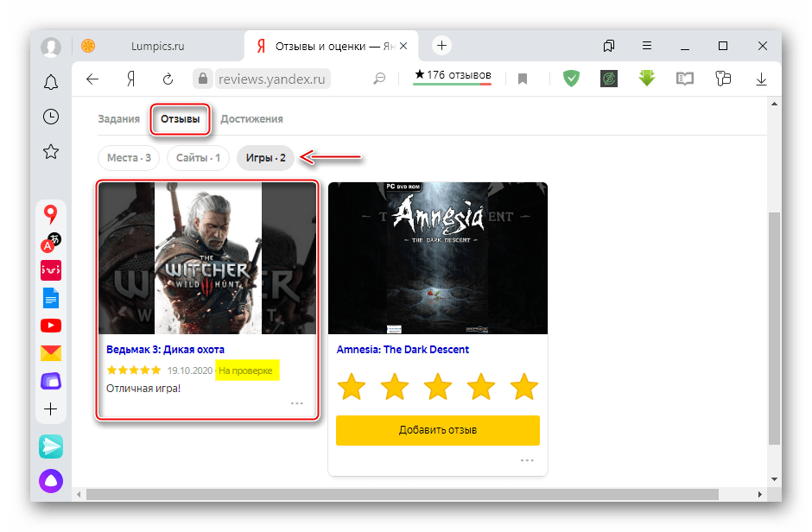Switch to the Достижения tab
812x532 pixels.
(251, 119)
